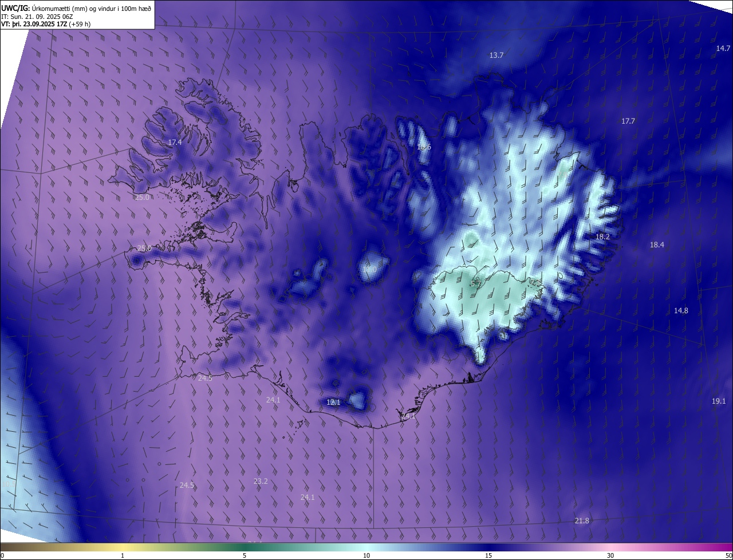Click the color scale tick label 1
The width and height of the screenshot is (733, 560).
click(x=123, y=555)
